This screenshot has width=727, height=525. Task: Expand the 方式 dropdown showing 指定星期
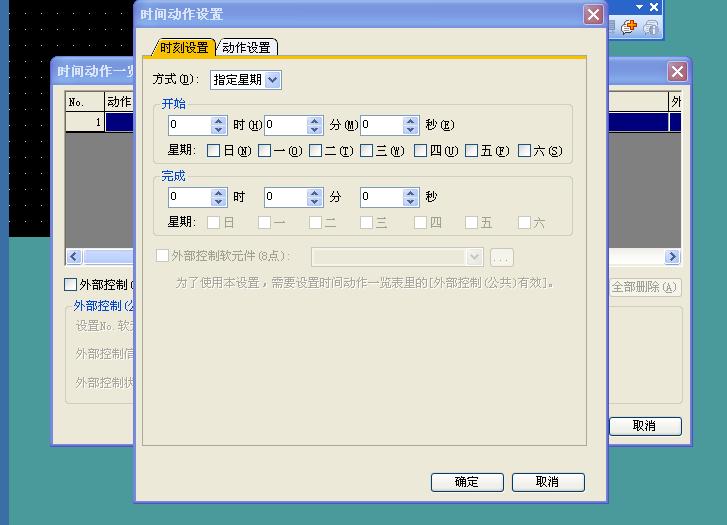point(273,79)
